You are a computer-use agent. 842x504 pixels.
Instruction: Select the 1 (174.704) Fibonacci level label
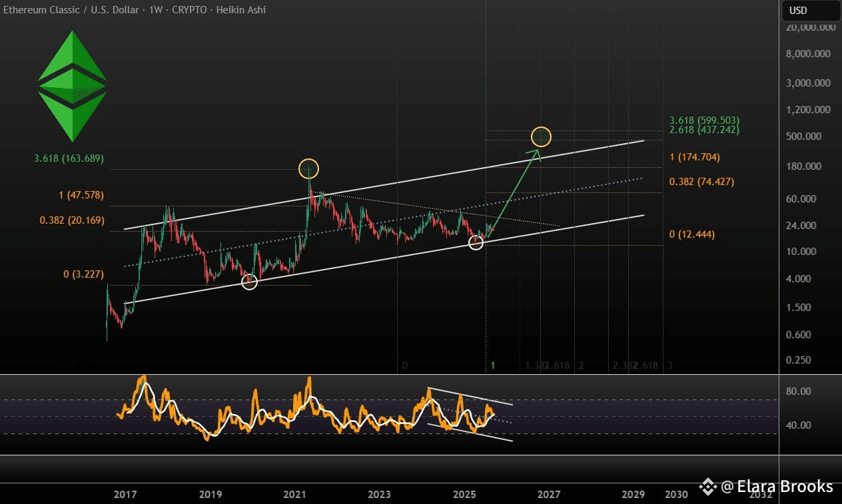[695, 157]
